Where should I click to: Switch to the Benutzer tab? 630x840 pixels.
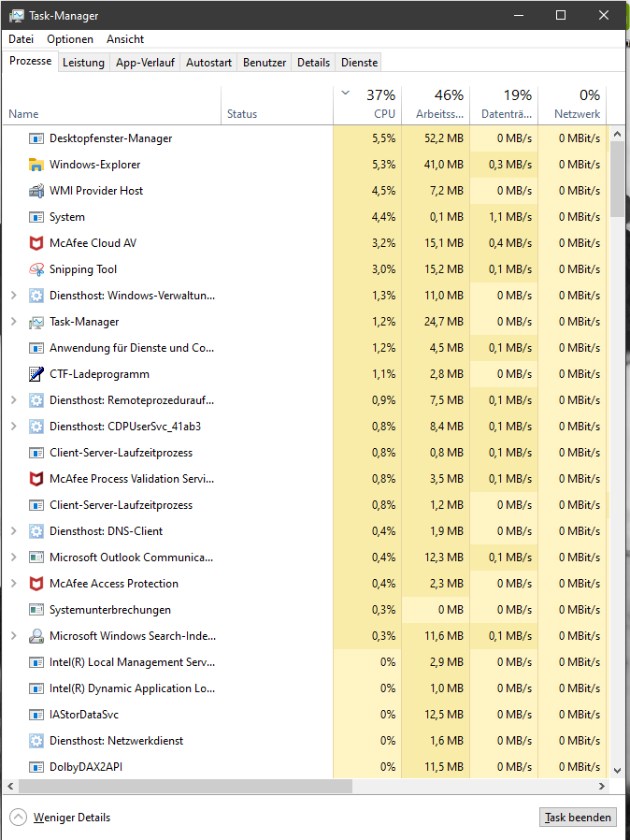pyautogui.click(x=265, y=63)
